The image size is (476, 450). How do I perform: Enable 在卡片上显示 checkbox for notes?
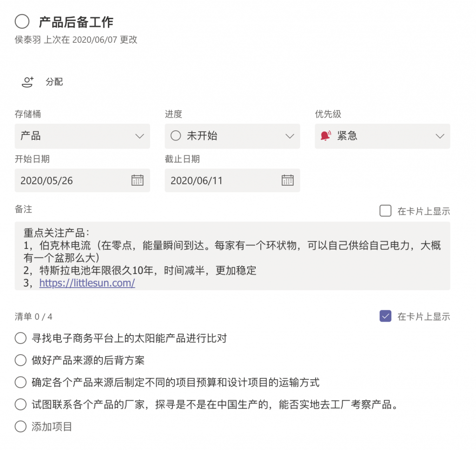(385, 211)
